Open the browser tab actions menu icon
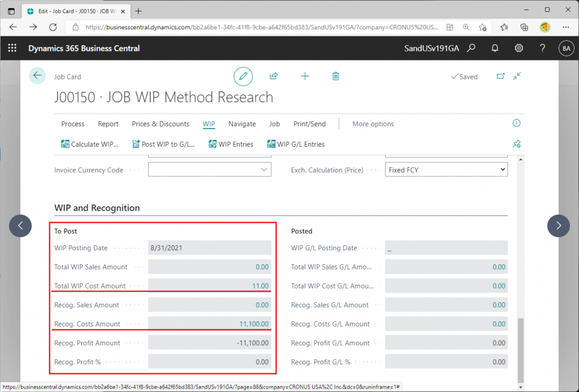This screenshot has width=579, height=392. (11, 11)
